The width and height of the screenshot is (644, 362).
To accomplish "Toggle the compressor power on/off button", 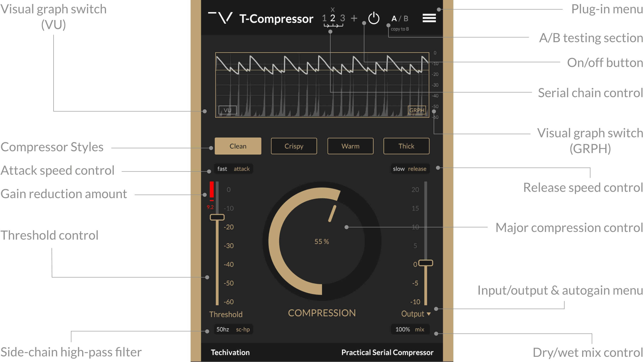I will (x=374, y=18).
